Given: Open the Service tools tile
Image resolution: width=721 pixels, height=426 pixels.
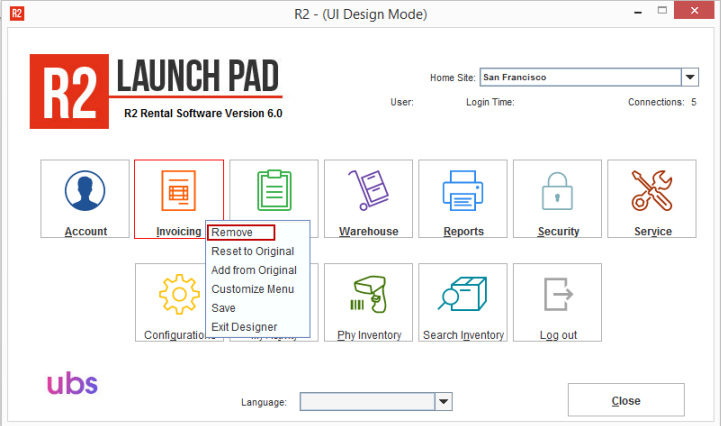Looking at the screenshot, I should click(x=652, y=199).
